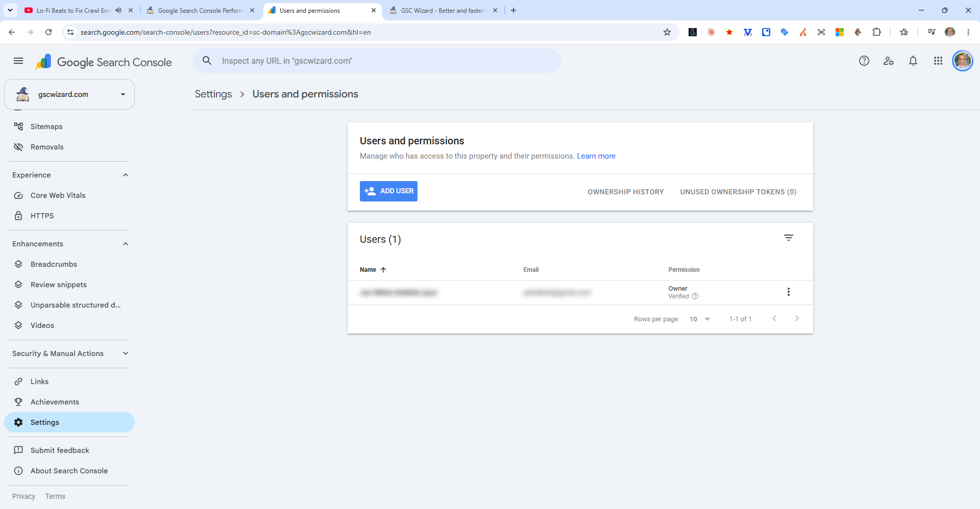The width and height of the screenshot is (980, 509).
Task: Open the notifications bell
Action: 913,61
